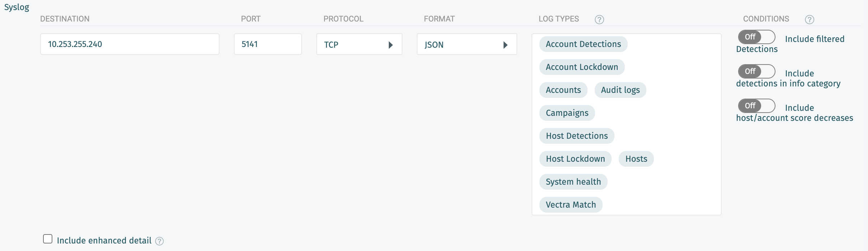
Task: Select the Campaigns log type
Action: tap(567, 113)
